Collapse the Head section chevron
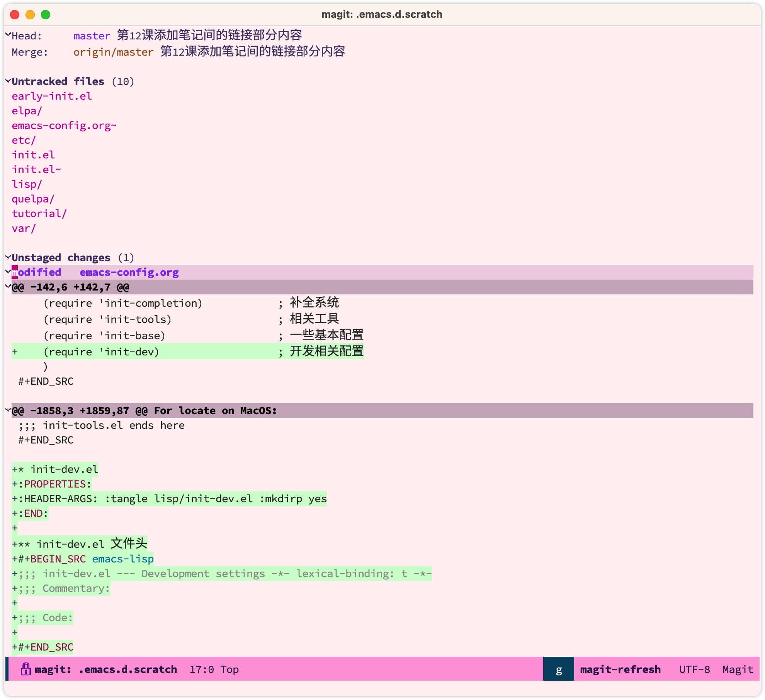The image size is (765, 700). pyautogui.click(x=8, y=35)
